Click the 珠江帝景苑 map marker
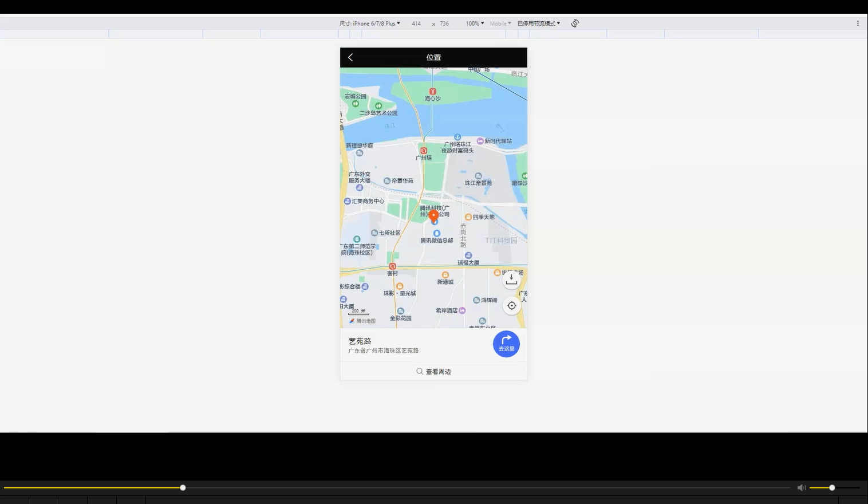The image size is (868, 504). (478, 176)
